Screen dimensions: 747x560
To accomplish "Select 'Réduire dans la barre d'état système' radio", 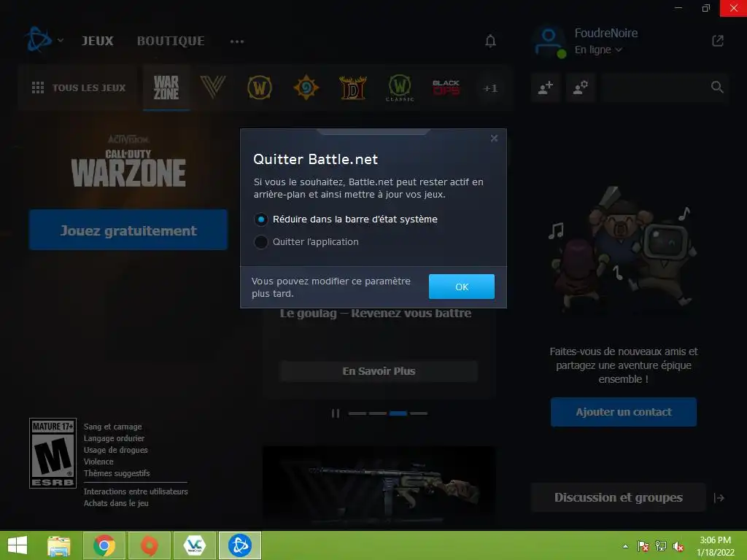I will (x=260, y=219).
